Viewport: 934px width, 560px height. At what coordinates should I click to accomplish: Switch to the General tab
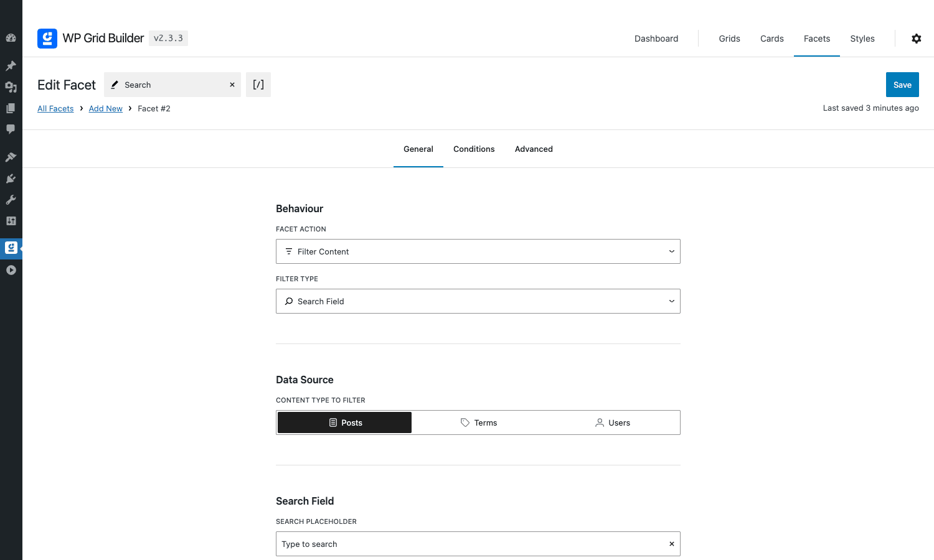point(418,149)
